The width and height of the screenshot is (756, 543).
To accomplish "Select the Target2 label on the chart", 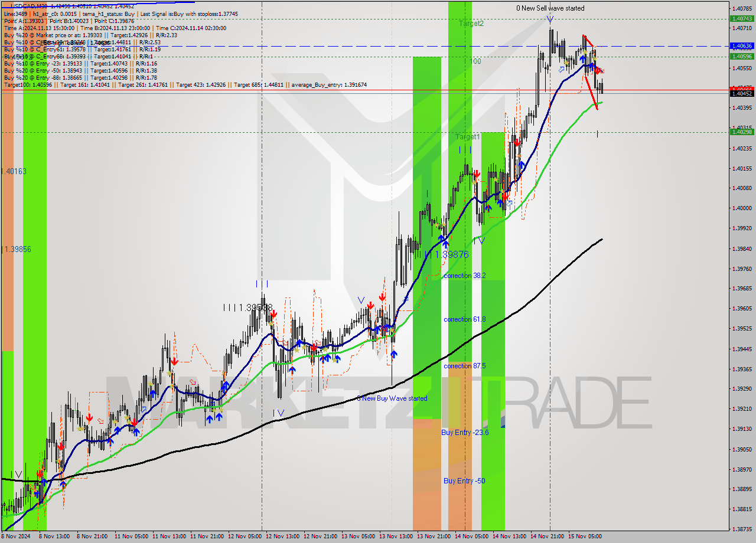I will (471, 24).
